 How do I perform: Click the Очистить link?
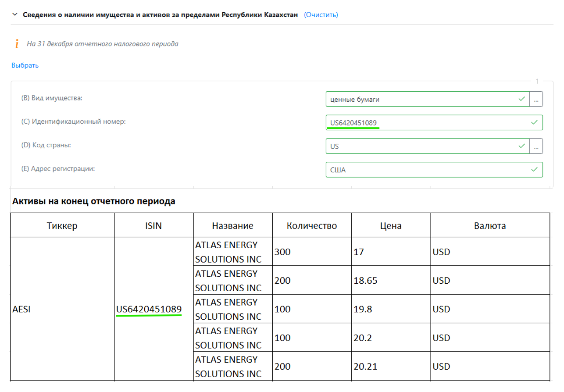[321, 14]
